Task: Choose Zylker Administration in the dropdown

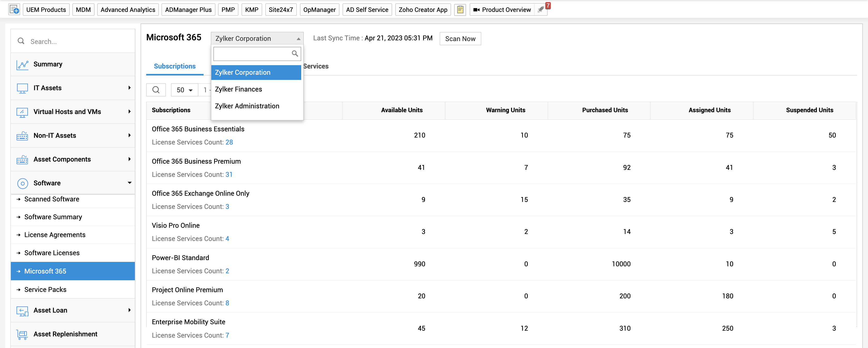Action: coord(247,106)
